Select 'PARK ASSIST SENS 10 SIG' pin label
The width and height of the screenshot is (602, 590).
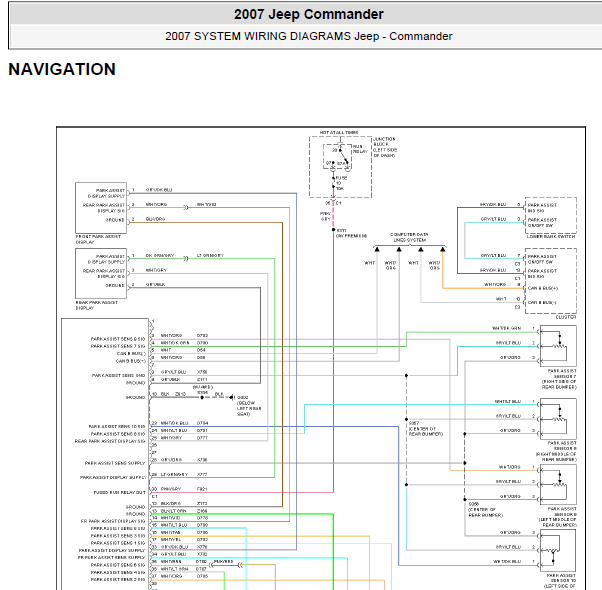point(117,426)
